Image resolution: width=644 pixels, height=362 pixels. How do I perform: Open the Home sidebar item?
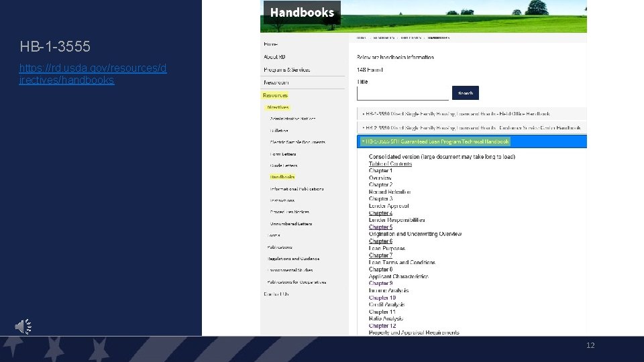[x=270, y=44]
